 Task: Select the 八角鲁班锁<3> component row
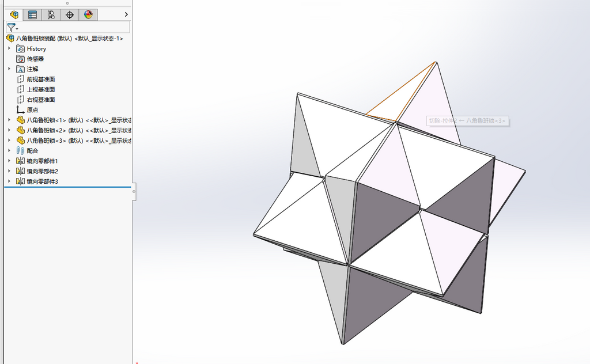[x=79, y=141]
